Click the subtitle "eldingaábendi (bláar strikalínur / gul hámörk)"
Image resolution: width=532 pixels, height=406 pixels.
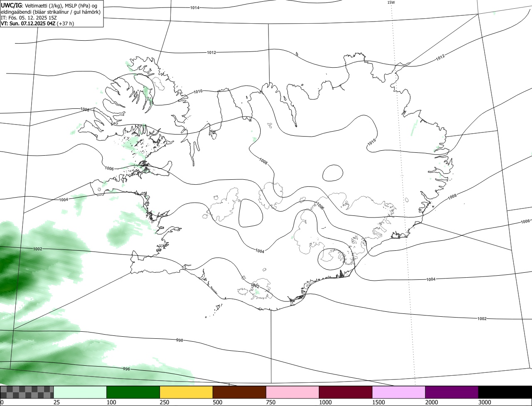pyautogui.click(x=51, y=12)
